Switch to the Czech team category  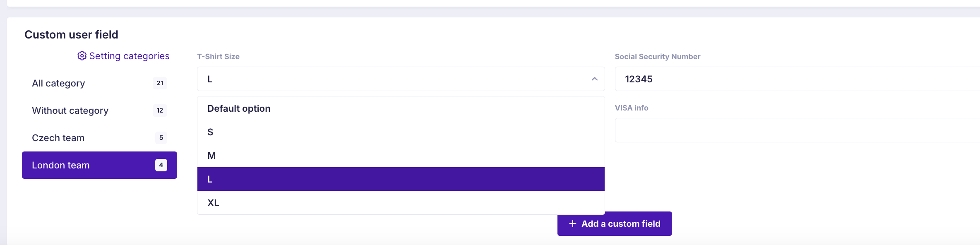99,138
